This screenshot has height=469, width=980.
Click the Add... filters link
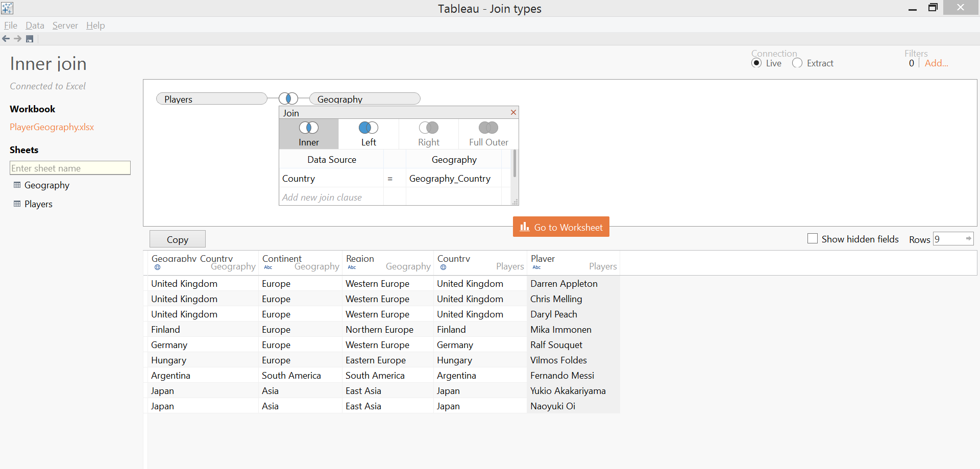936,63
